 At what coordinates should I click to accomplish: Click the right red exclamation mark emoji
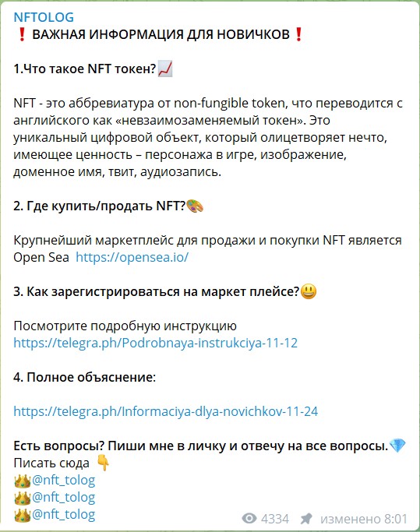click(x=298, y=34)
